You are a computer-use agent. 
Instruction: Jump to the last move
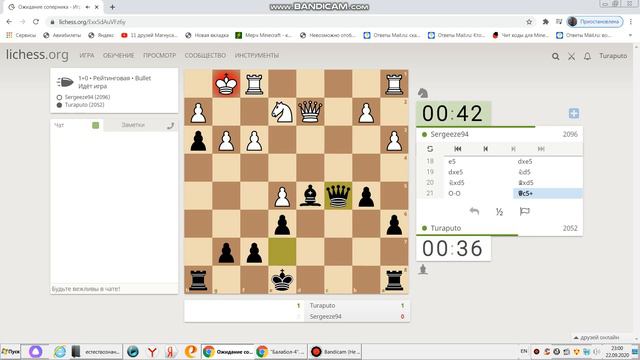click(541, 149)
